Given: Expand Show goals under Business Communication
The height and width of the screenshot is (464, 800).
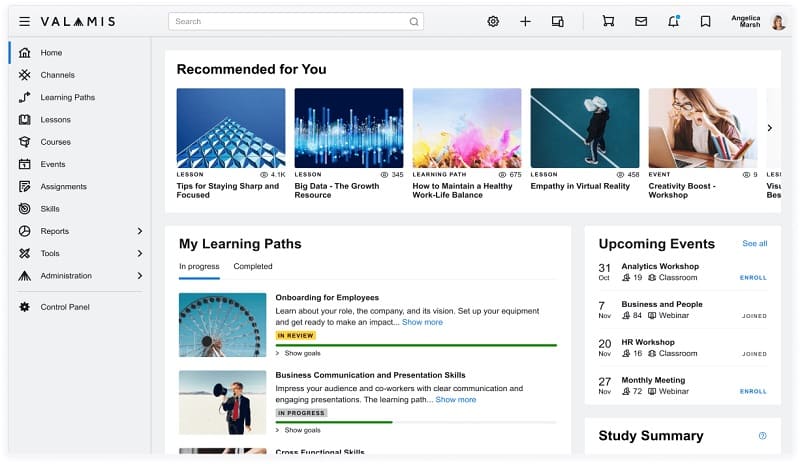Looking at the screenshot, I should click(x=298, y=430).
